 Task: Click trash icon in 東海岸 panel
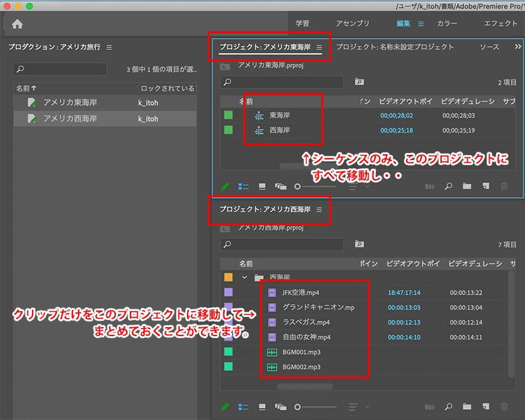click(505, 186)
